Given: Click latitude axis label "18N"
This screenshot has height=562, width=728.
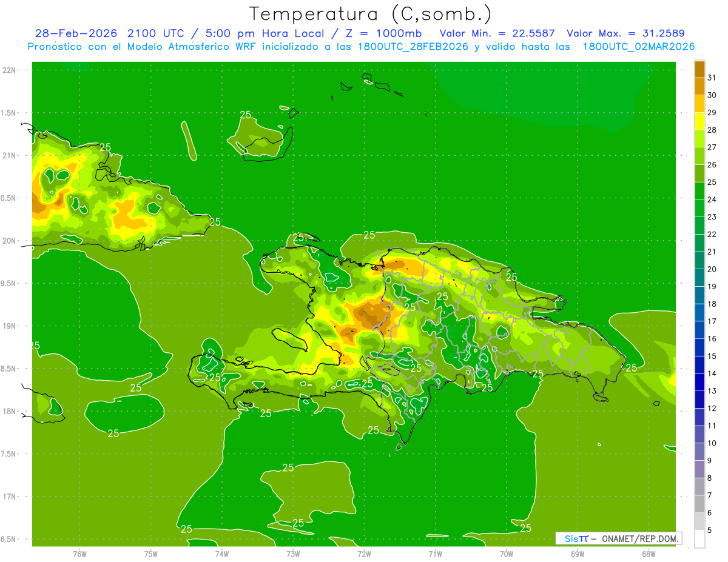Looking at the screenshot, I should pyautogui.click(x=10, y=411).
